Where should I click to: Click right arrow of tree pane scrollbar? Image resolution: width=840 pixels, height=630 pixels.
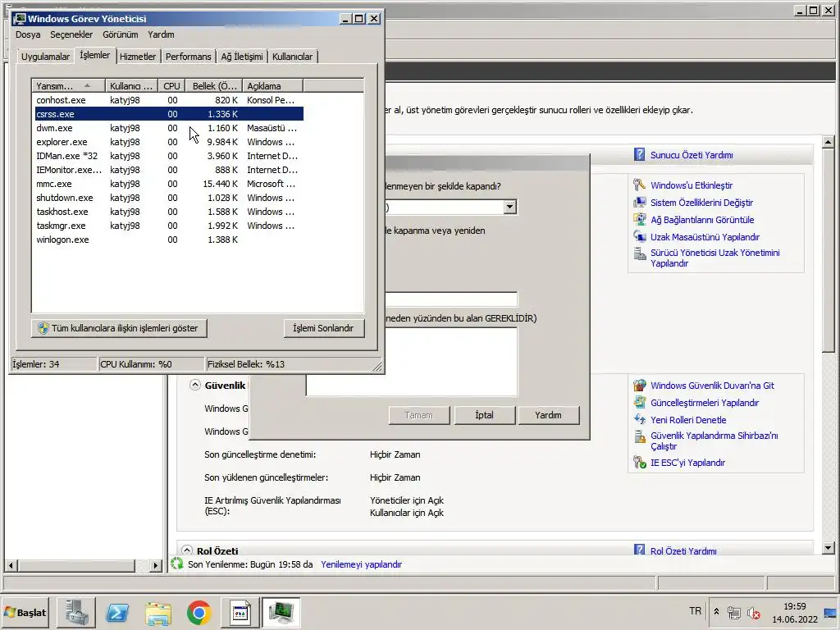tap(155, 565)
